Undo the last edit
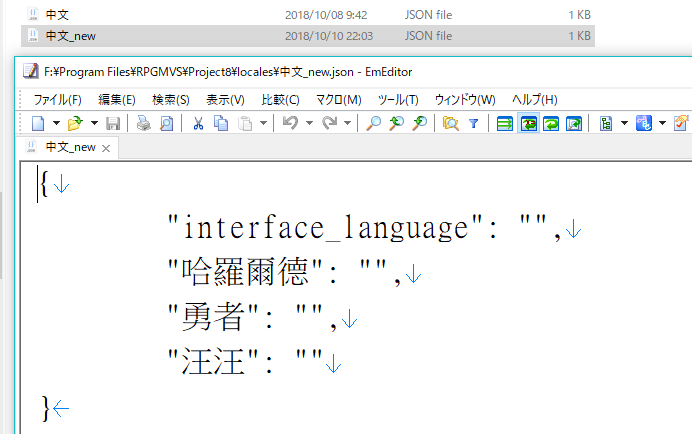Viewport: 692px width, 434px height. 290,124
